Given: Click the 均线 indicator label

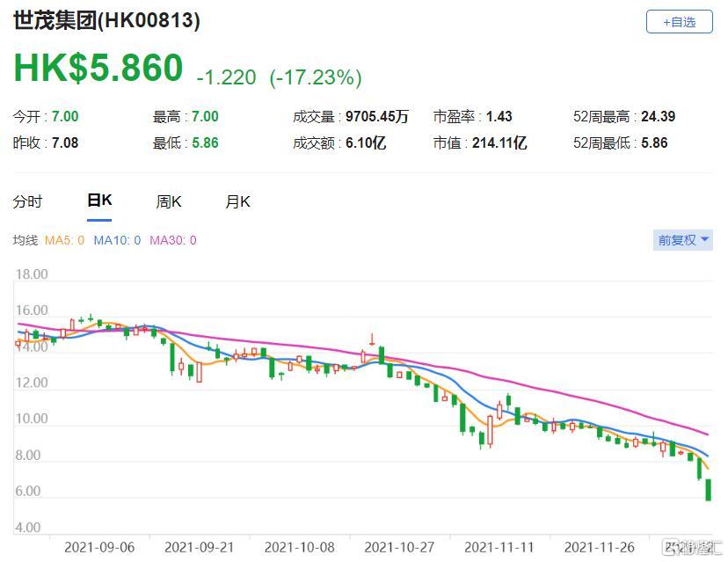Looking at the screenshot, I should 25,240.
